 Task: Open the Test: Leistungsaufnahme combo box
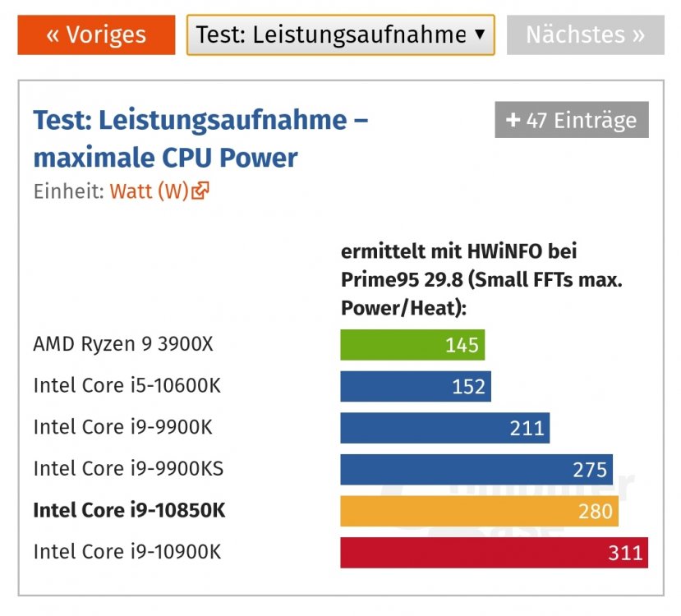(340, 34)
